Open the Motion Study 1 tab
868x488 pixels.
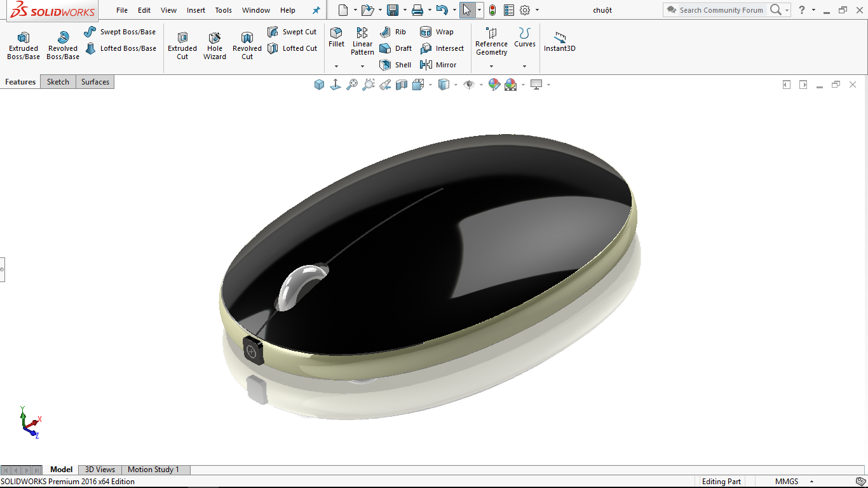tap(153, 470)
